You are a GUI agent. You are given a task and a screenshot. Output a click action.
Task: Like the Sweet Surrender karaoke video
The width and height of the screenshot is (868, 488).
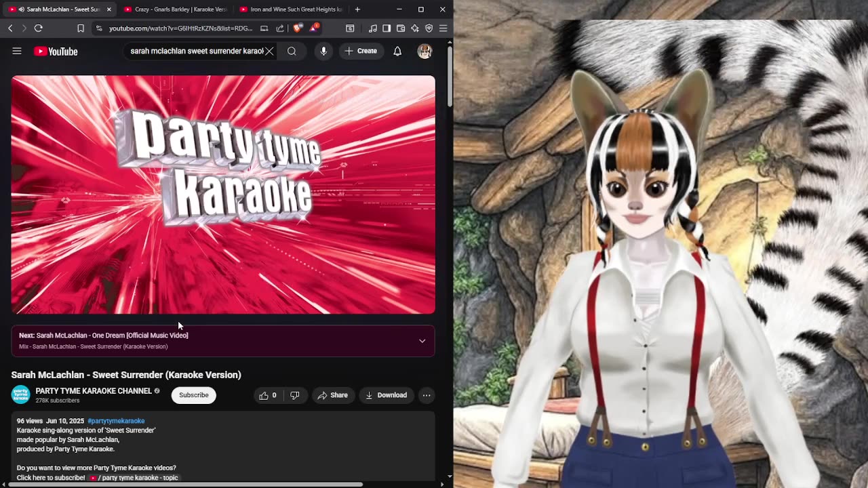click(269, 395)
